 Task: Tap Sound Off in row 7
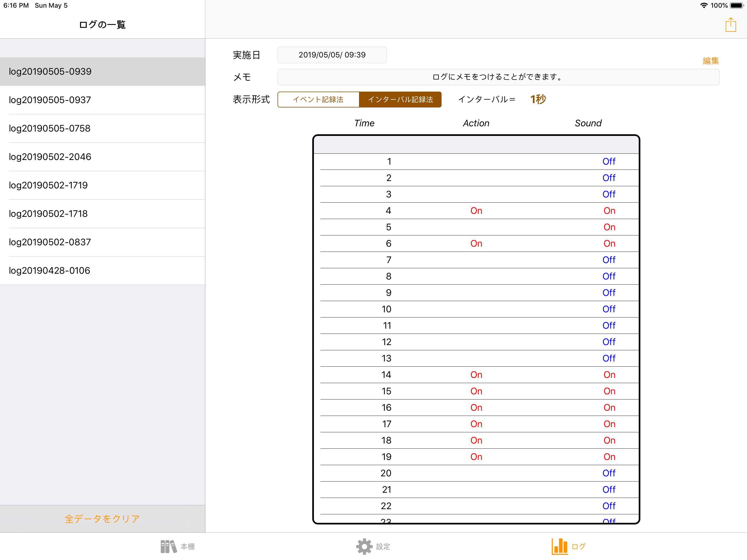(x=609, y=260)
